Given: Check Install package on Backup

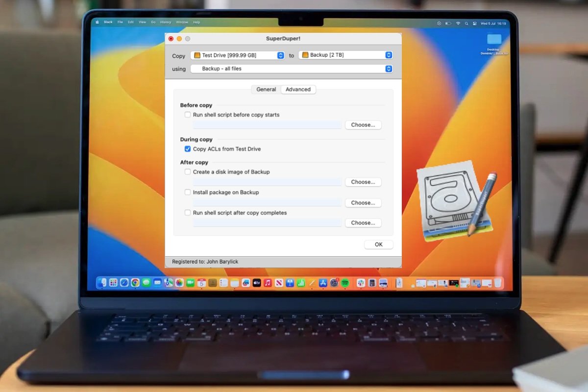Looking at the screenshot, I should pos(188,193).
